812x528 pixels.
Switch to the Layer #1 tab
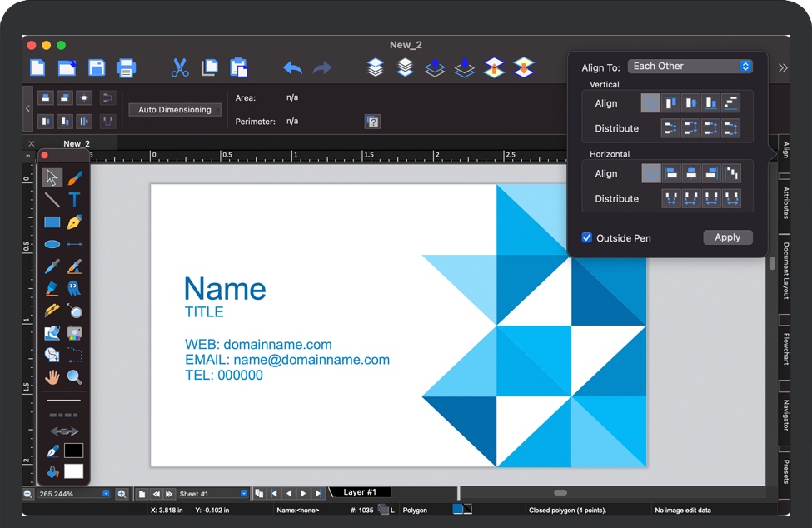(360, 492)
